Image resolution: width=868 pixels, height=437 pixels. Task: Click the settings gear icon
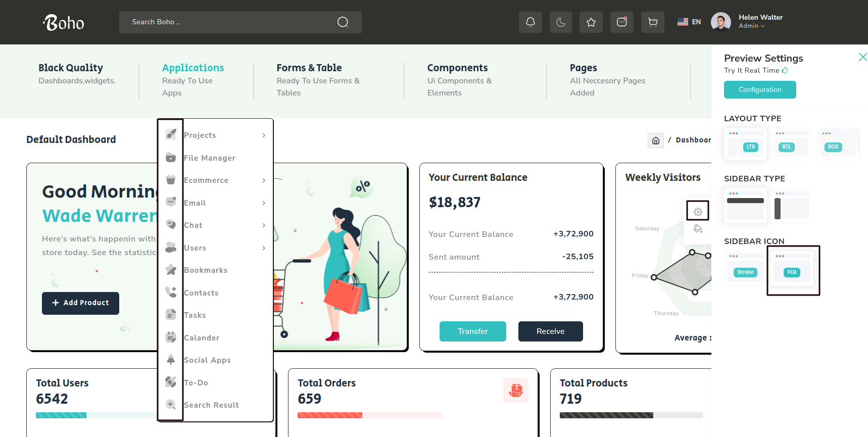[698, 212]
